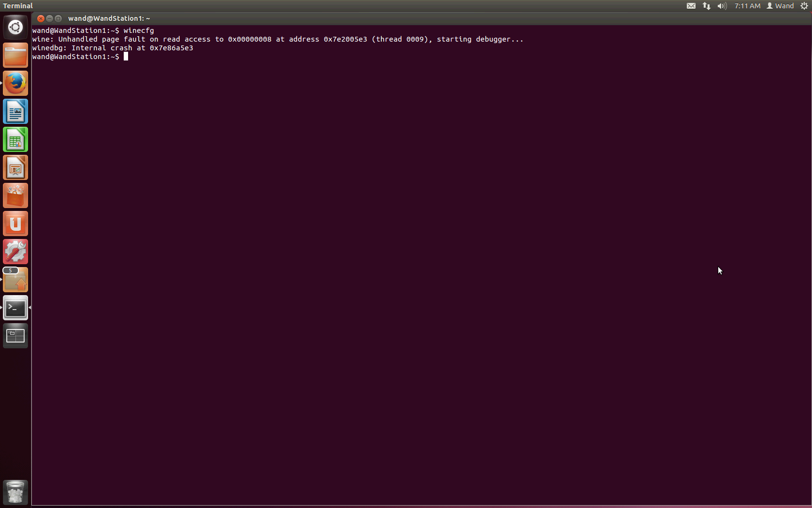Launch Ubuntu One icon
The image size is (812, 508).
click(15, 224)
